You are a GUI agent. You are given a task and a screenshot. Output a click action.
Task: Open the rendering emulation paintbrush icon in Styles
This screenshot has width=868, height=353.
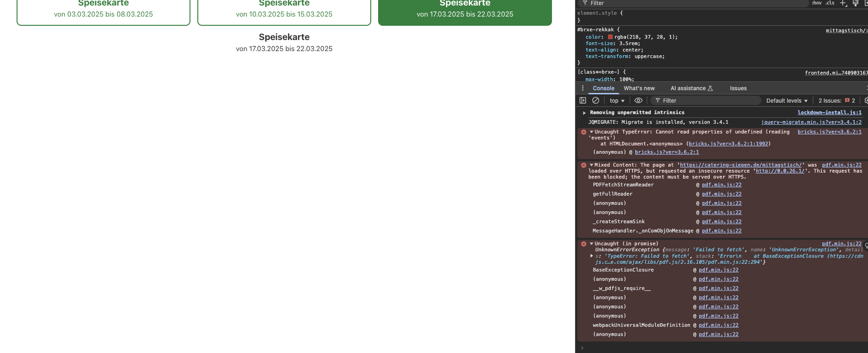point(856,3)
